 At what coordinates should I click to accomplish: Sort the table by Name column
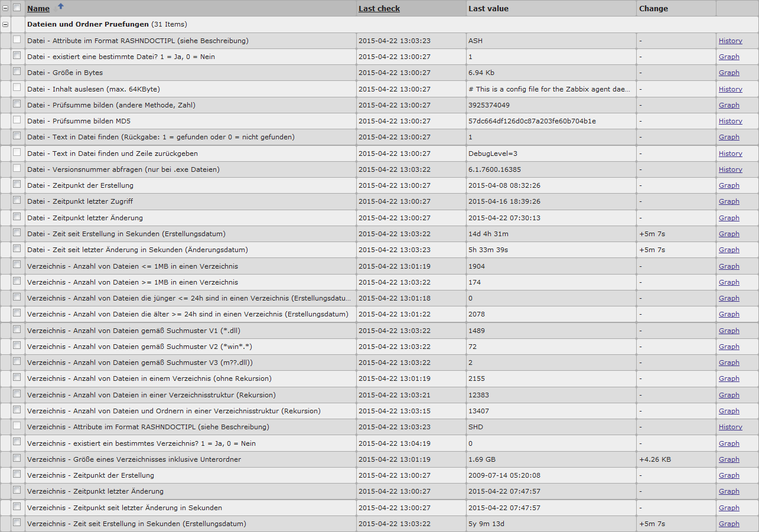38,9
